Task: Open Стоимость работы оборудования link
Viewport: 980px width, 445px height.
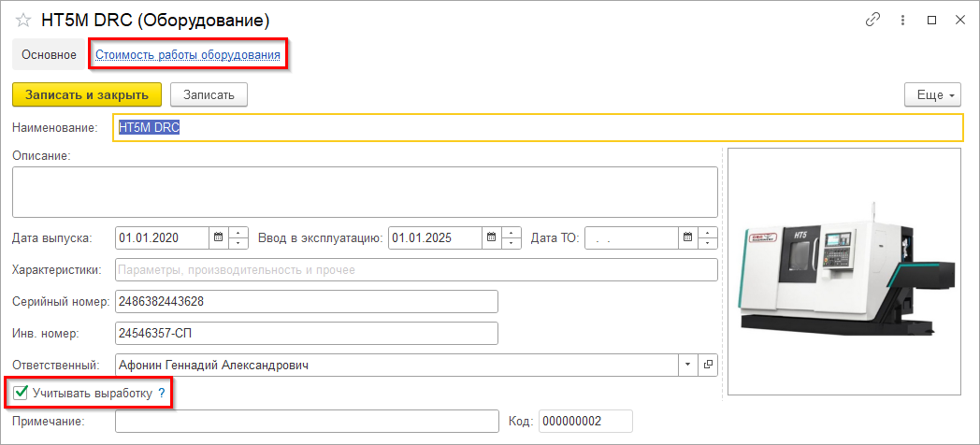Action: (188, 55)
